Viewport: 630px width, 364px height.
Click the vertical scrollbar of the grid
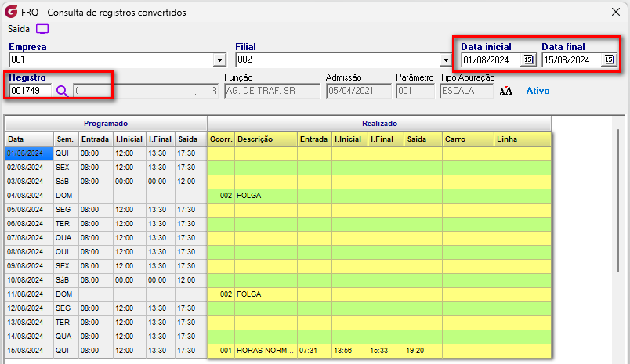(x=618, y=200)
